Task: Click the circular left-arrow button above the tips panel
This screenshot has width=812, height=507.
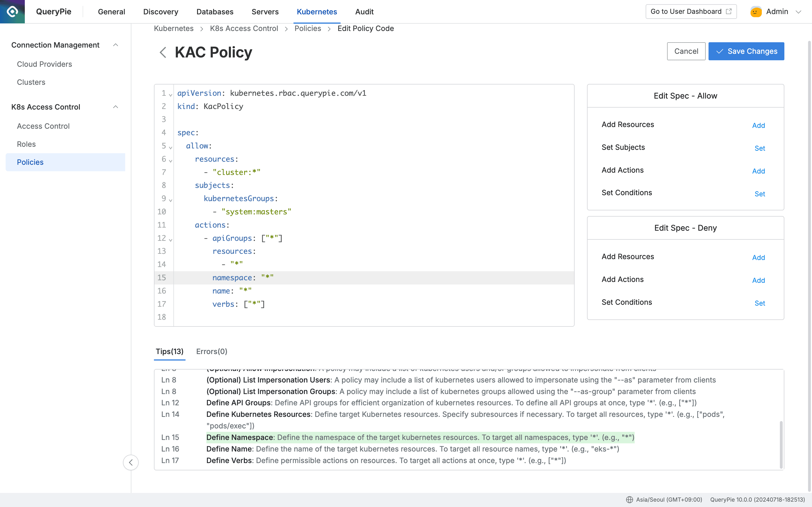Action: pyautogui.click(x=131, y=462)
